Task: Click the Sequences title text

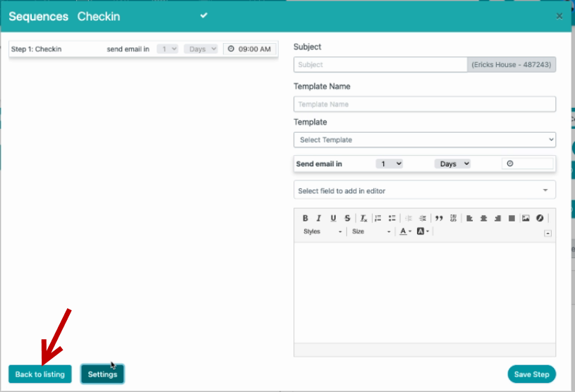Action: pyautogui.click(x=39, y=16)
